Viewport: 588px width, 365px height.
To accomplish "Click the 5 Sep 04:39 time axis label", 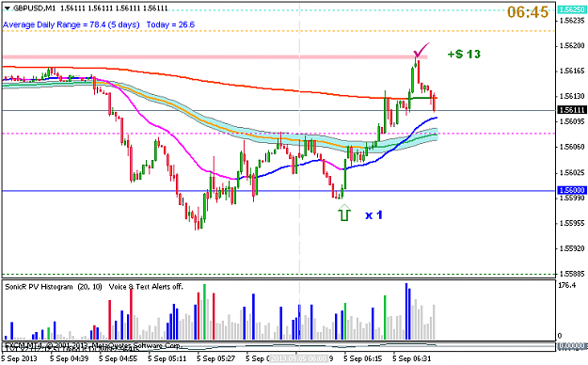I will pos(69,358).
